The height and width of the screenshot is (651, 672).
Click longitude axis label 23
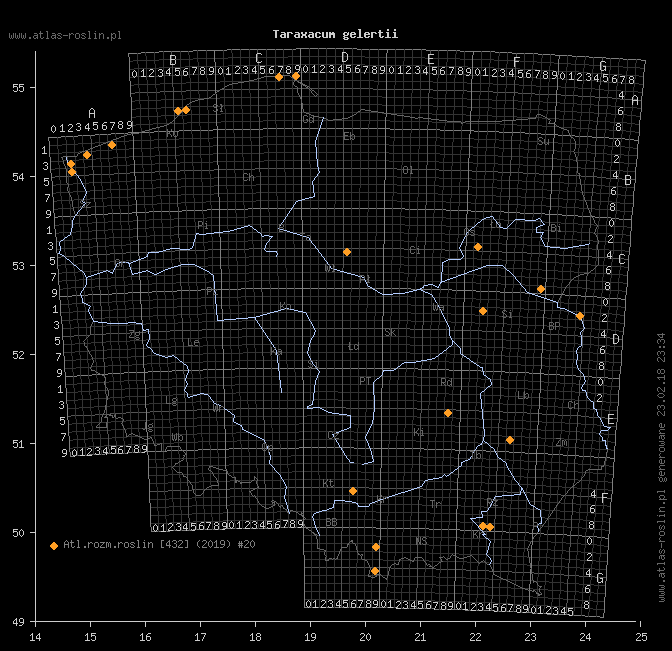point(531,637)
